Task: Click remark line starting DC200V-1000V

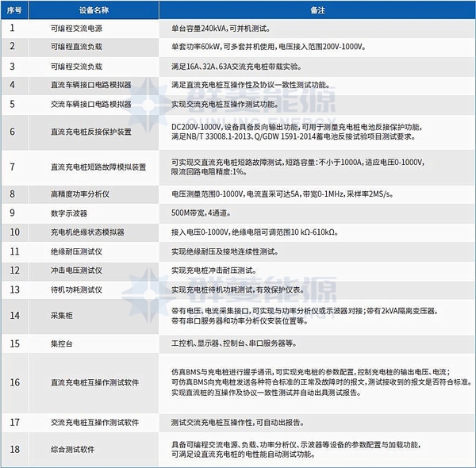Action: pyautogui.click(x=297, y=127)
